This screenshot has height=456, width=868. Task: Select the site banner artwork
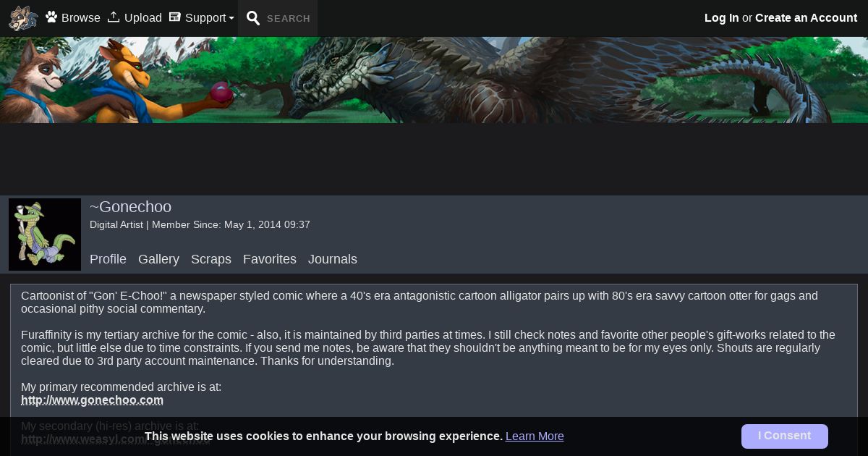tap(434, 80)
